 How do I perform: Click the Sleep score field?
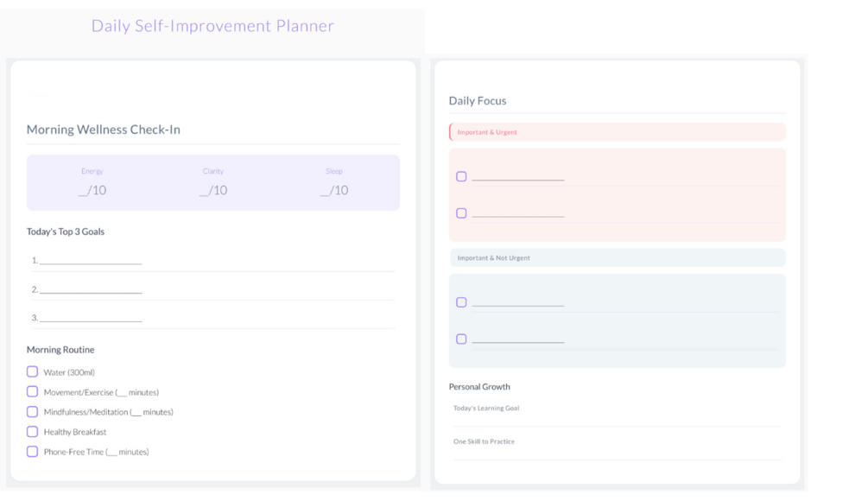click(x=333, y=190)
